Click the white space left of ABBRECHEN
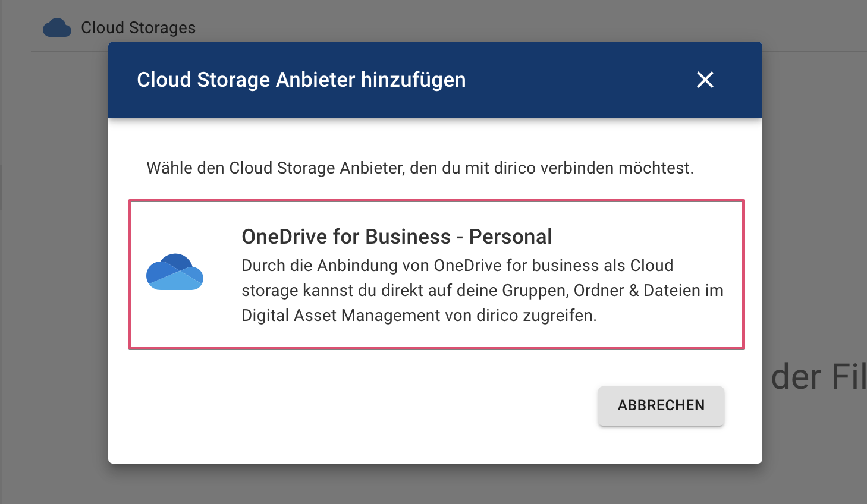The image size is (867, 504). tap(357, 406)
